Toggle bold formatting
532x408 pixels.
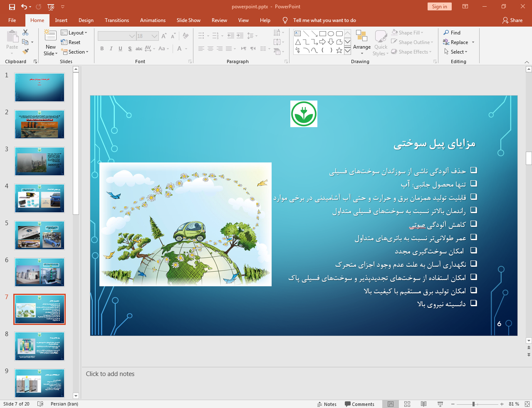[x=102, y=49]
